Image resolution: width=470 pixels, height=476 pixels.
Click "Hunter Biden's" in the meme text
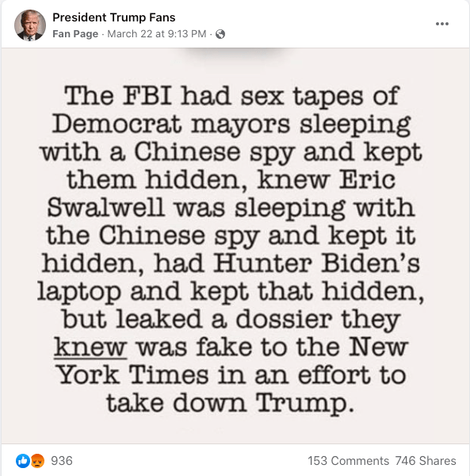(316, 263)
